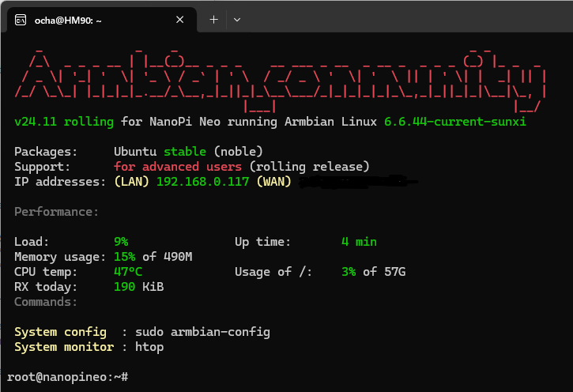Click the Up time value 4 min
Image resolution: width=573 pixels, height=392 pixels.
(x=359, y=242)
